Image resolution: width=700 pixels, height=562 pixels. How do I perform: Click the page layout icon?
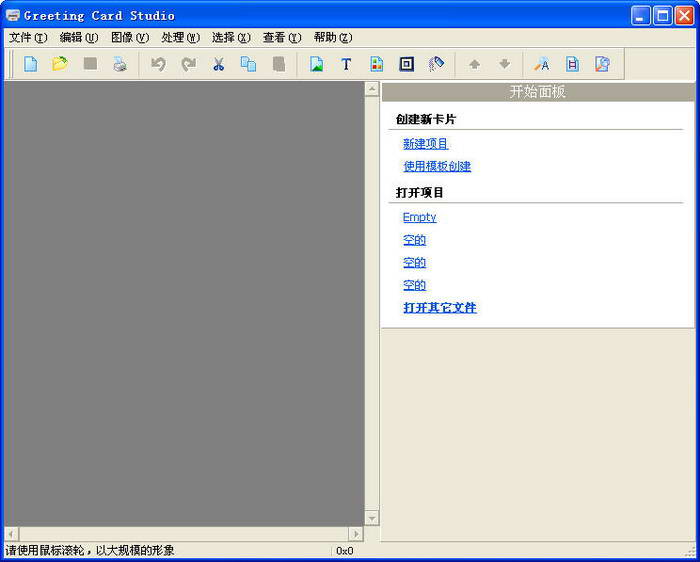coord(572,64)
